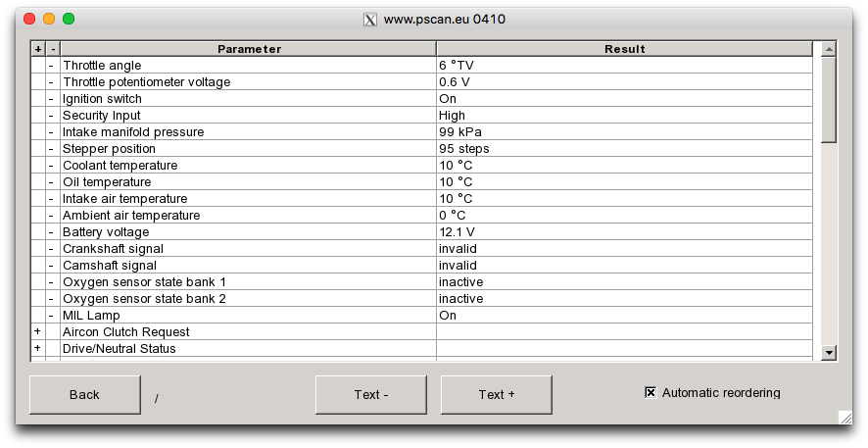868x448 pixels.
Task: Click the minus icon for Stepper position
Action: click(52, 148)
